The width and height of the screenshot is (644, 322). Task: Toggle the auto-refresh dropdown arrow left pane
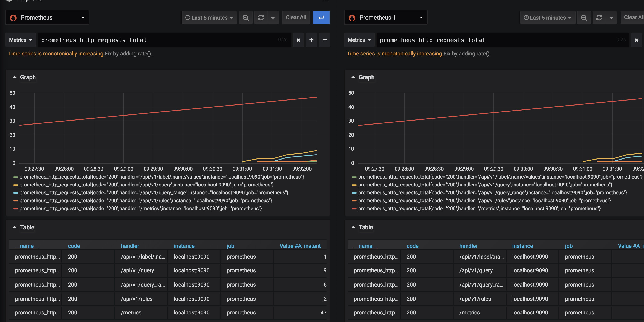tap(272, 17)
